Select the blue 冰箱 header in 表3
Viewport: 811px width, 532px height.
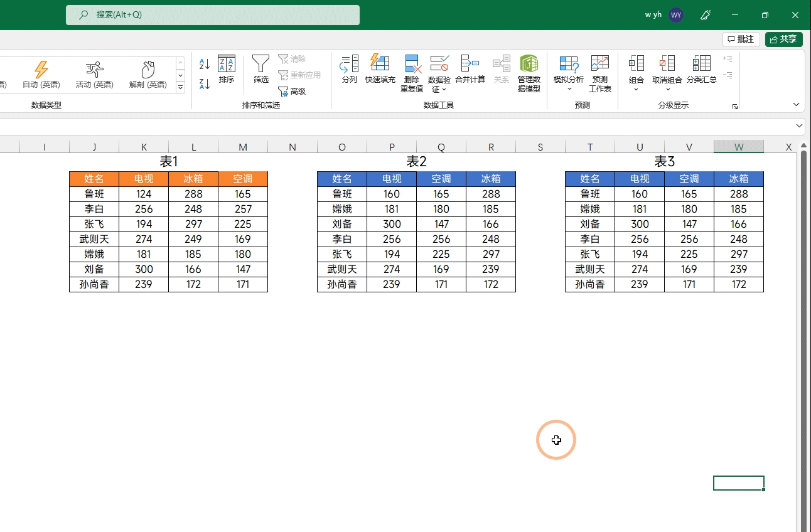739,179
